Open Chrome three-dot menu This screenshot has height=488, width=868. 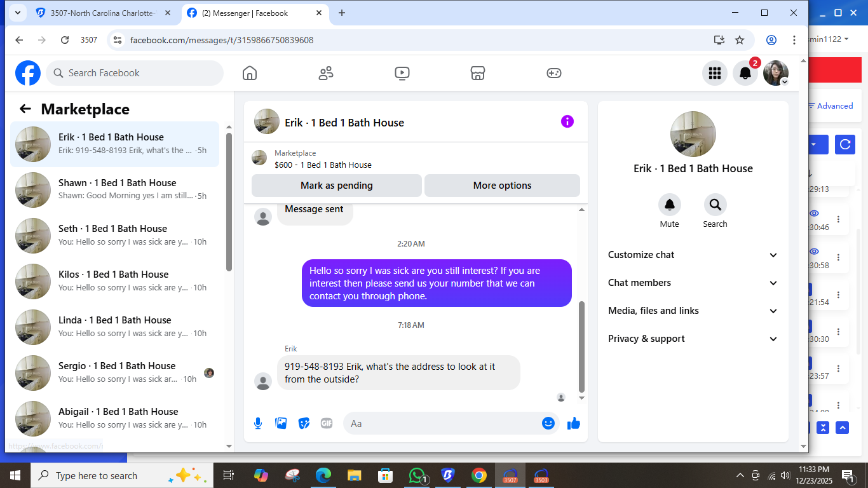(x=794, y=40)
